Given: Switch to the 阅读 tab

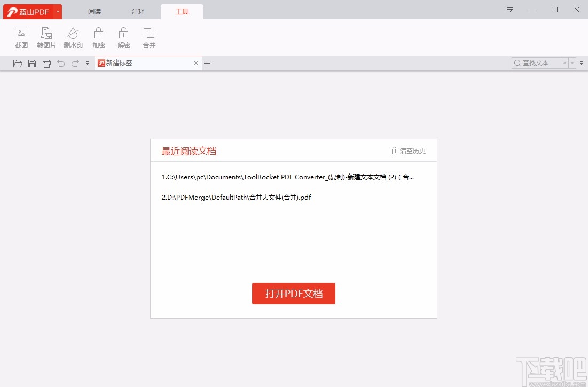Looking at the screenshot, I should 95,11.
